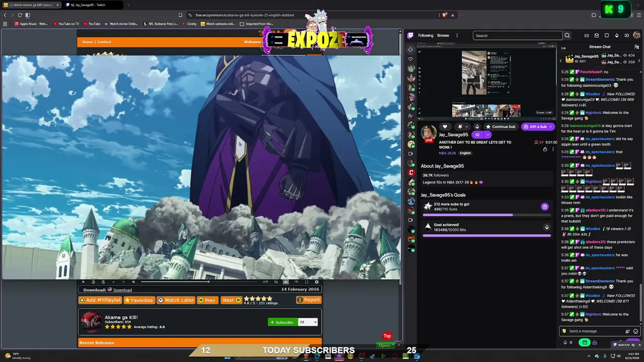Open Following in Twitch navigation
This screenshot has width=644, height=362.
coord(426,36)
